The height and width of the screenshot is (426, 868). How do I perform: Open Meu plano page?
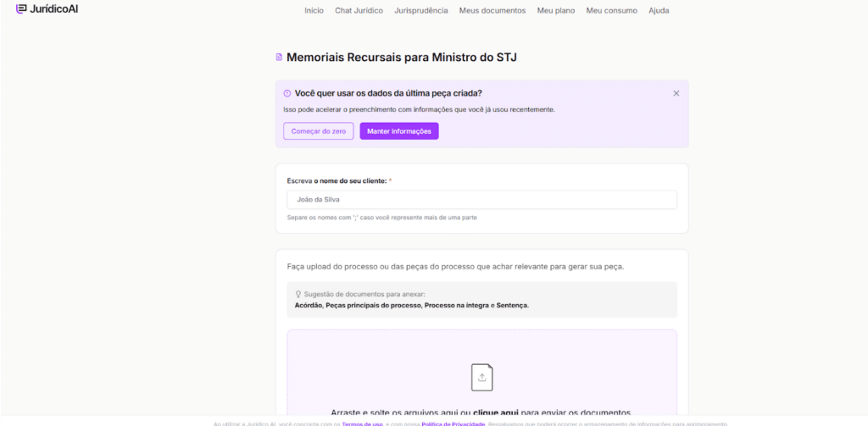pos(556,10)
